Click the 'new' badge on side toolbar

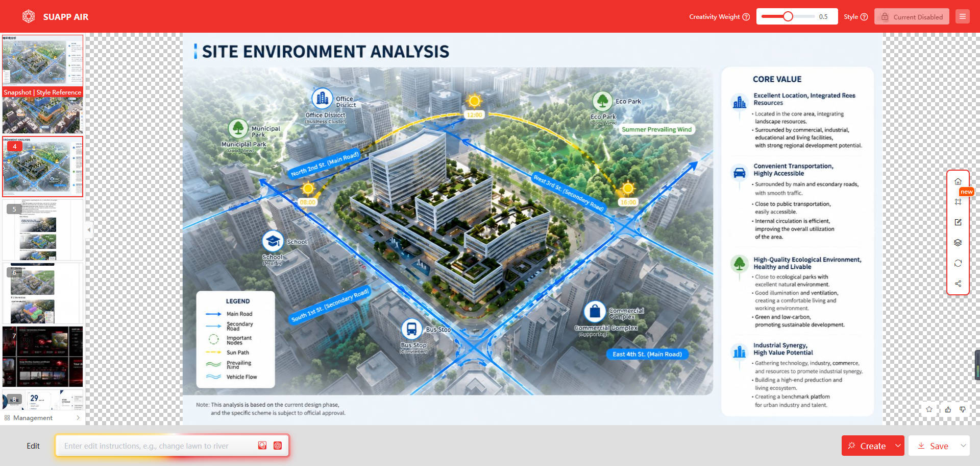point(966,192)
